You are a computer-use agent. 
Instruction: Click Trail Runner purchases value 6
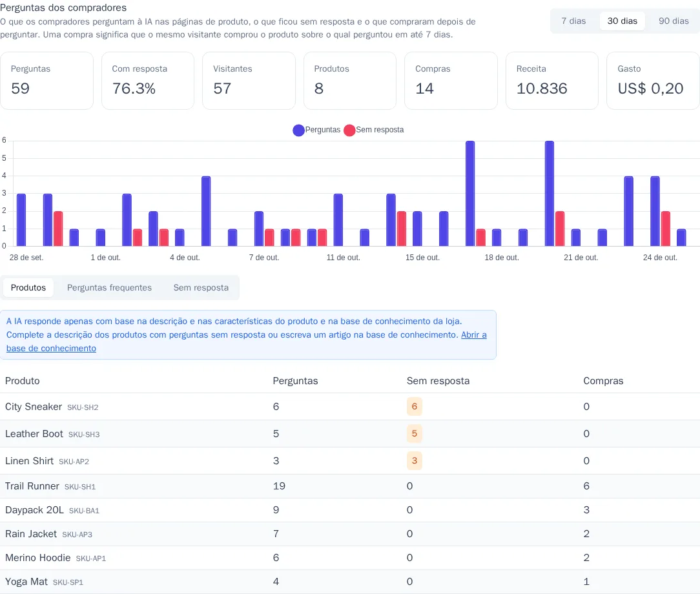click(x=586, y=486)
